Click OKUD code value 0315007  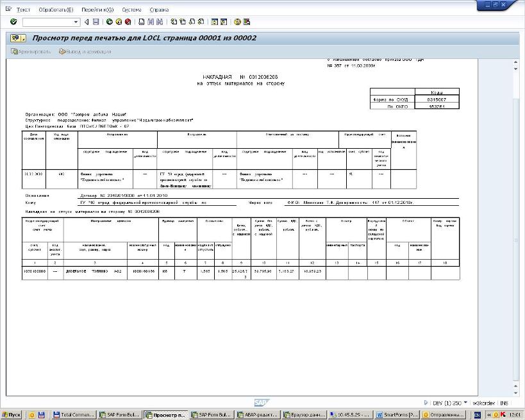pos(437,99)
